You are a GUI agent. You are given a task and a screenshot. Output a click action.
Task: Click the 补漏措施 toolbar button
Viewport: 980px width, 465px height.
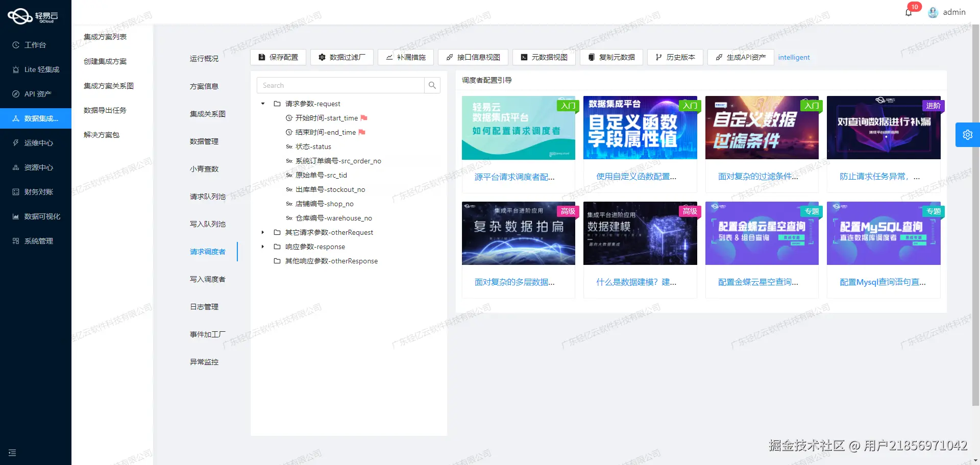point(405,57)
